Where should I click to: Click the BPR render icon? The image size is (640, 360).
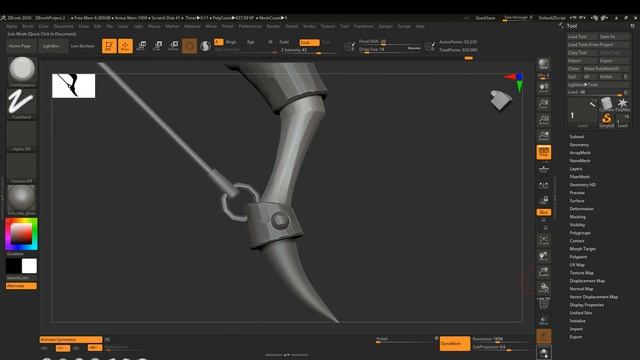click(544, 64)
